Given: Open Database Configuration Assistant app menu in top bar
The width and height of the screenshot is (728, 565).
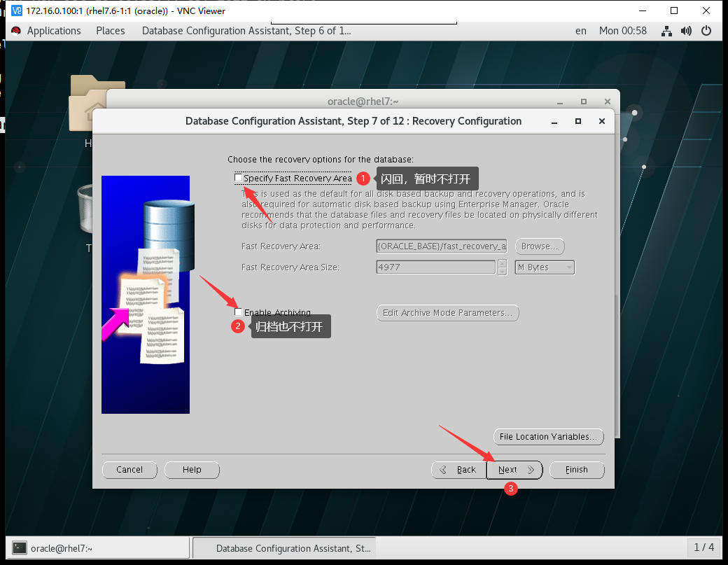Looking at the screenshot, I should 246,31.
